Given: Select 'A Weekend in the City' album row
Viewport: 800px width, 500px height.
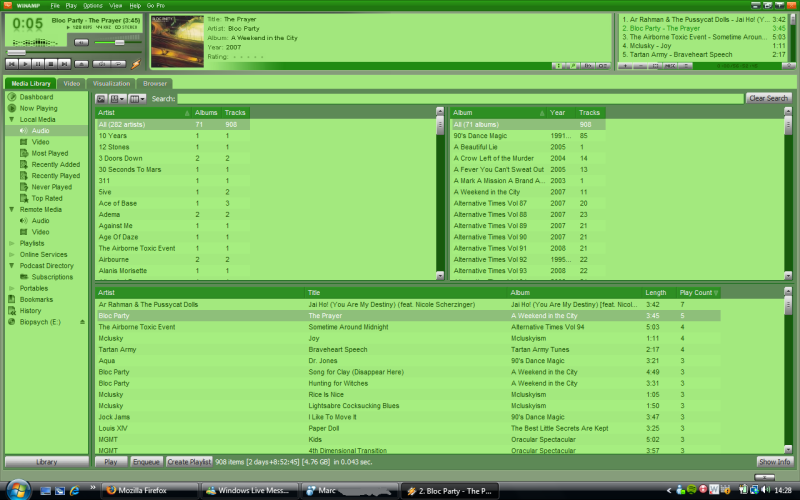Looking at the screenshot, I should 528,192.
